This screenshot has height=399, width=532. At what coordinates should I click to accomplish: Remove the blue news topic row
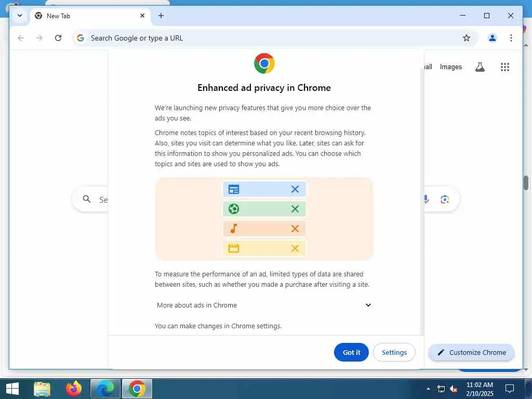click(295, 189)
